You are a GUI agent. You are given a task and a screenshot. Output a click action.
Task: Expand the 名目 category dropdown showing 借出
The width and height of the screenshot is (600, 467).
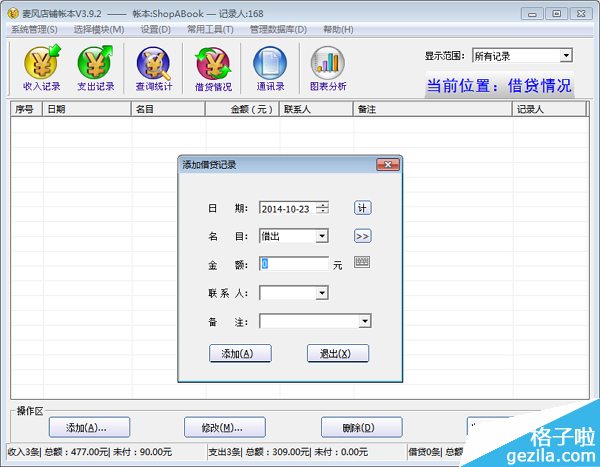[x=322, y=236]
